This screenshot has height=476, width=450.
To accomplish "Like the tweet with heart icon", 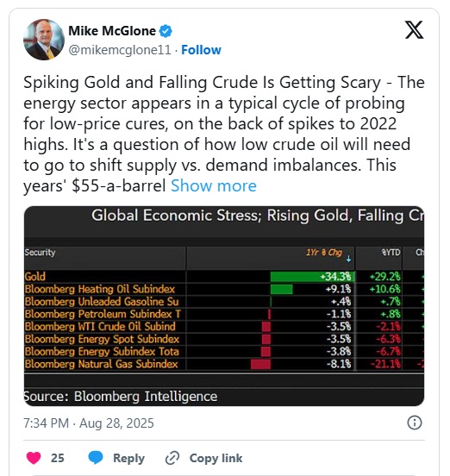I will (34, 458).
